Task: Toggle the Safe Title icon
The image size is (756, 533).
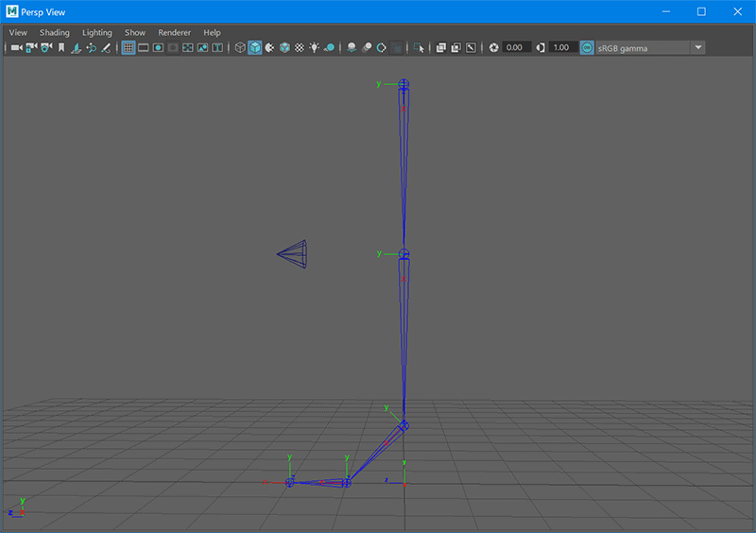Action: tap(218, 48)
